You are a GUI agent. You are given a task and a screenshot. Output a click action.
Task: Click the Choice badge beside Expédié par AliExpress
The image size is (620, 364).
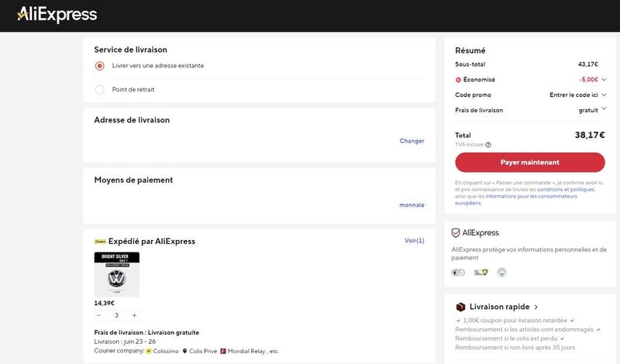100,242
